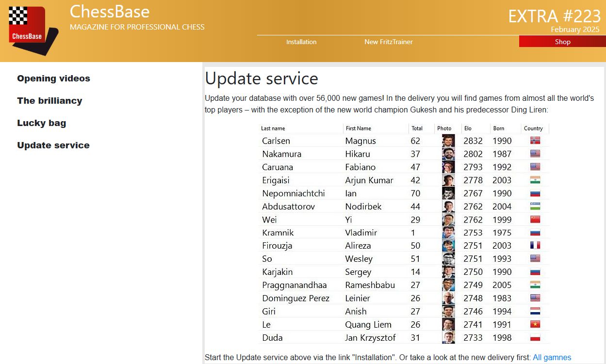Click the Uzbekistan flag for Abdusattorov
The width and height of the screenshot is (606, 364).
[x=535, y=206]
